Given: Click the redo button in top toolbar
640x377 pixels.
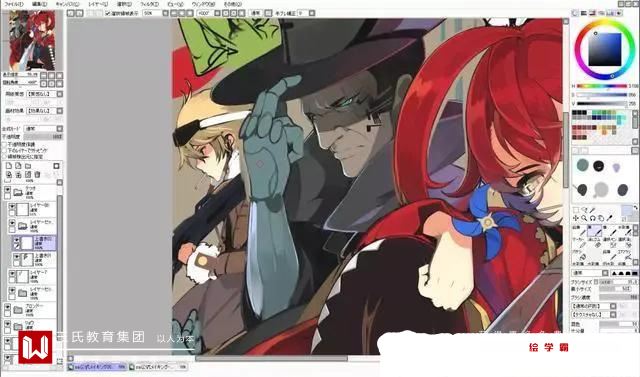Looking at the screenshot, I should point(79,13).
